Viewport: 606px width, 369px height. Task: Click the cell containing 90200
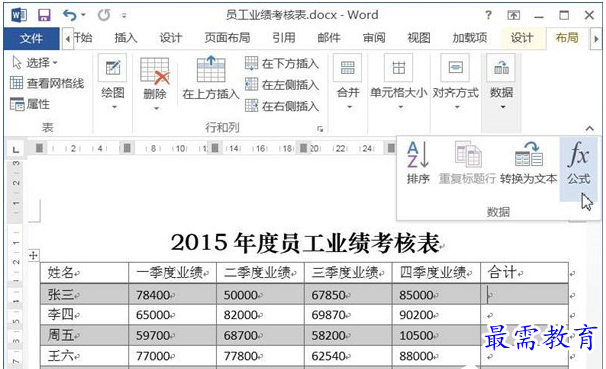(x=436, y=315)
